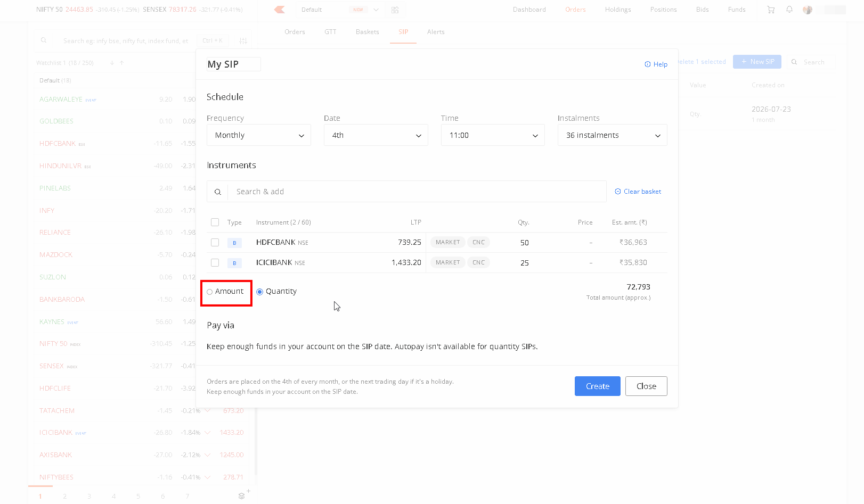Switch to watchlist page 2
This screenshot has width=864, height=504.
click(64, 496)
